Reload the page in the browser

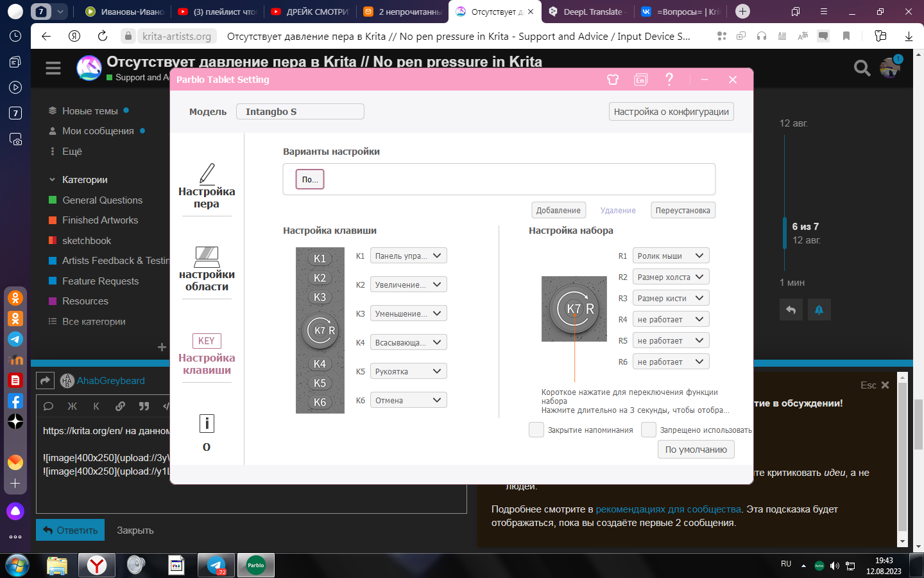[x=103, y=36]
